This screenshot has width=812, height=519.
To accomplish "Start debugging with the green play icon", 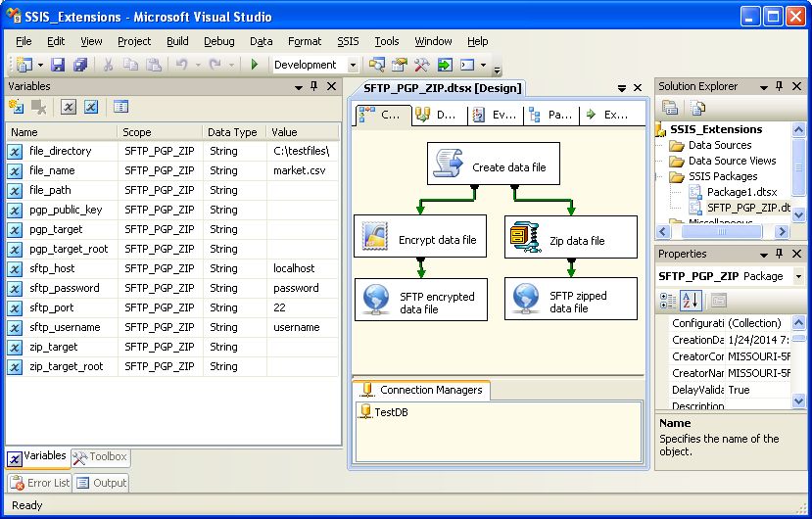I will [x=255, y=65].
